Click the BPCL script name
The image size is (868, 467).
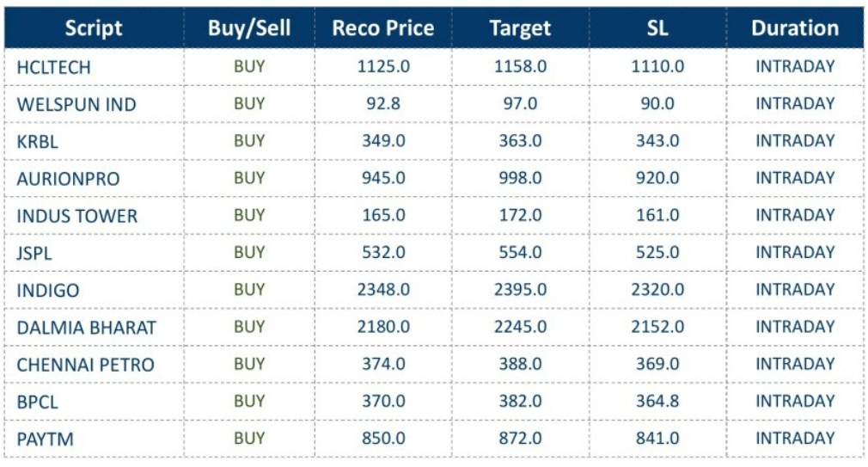tap(38, 402)
